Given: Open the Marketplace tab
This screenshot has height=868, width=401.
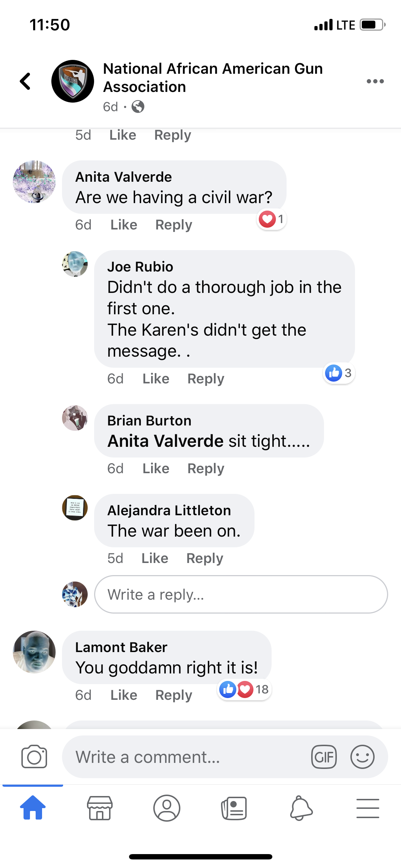Looking at the screenshot, I should point(100,808).
